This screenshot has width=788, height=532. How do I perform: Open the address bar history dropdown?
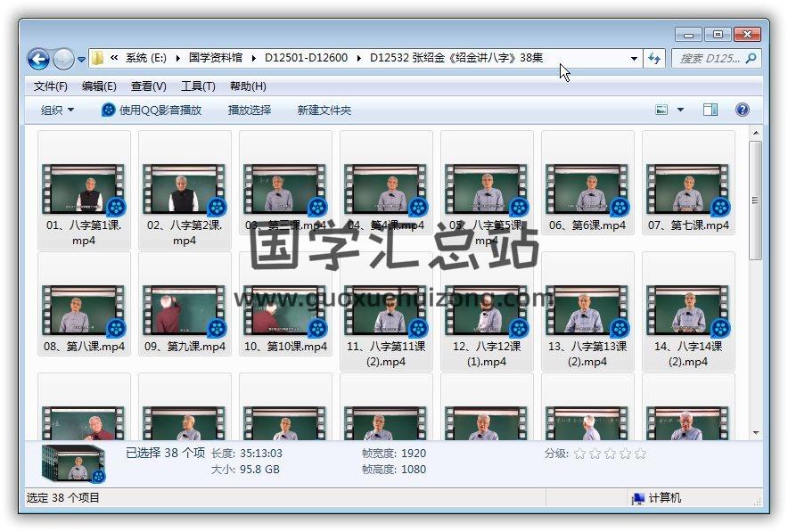634,59
